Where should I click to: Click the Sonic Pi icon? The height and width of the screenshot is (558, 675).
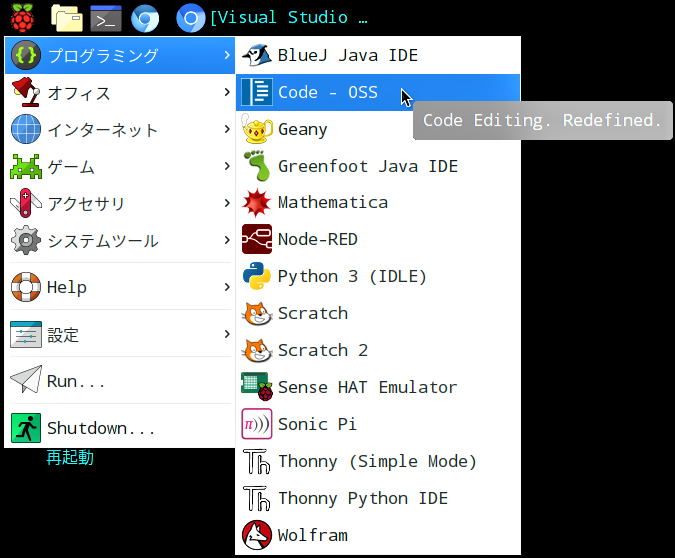coord(257,424)
